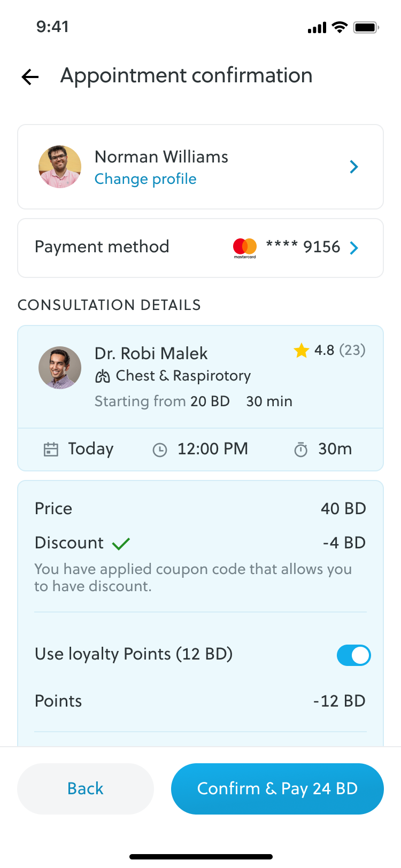This screenshot has height=868, width=401.
Task: Open Change profile for Norman Williams
Action: (x=145, y=179)
